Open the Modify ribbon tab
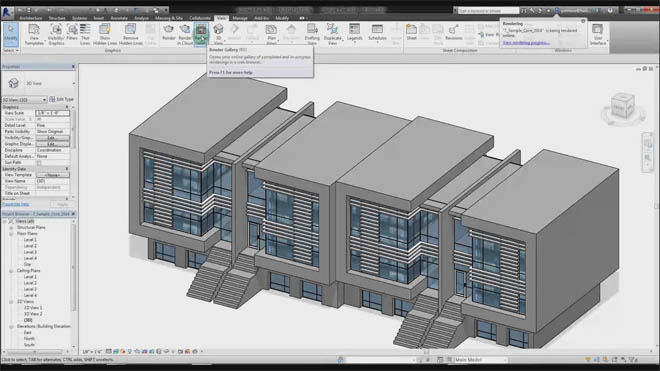Viewport: 660px width, 371px height. click(x=282, y=18)
